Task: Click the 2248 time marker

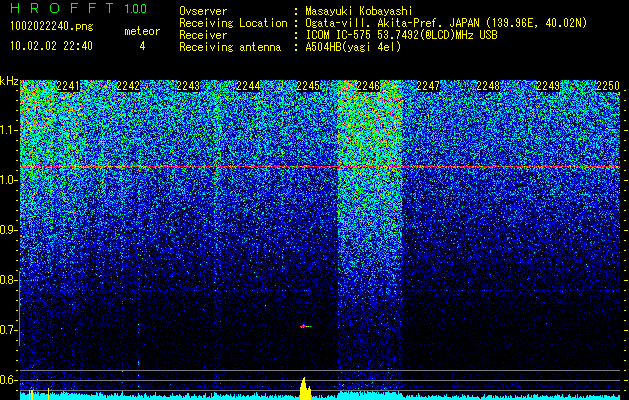Action: pos(488,86)
